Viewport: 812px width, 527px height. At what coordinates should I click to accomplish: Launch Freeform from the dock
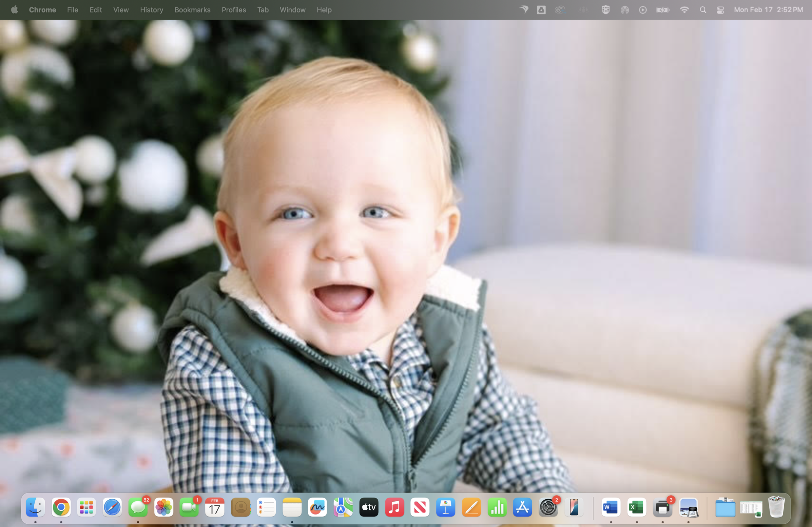point(317,507)
